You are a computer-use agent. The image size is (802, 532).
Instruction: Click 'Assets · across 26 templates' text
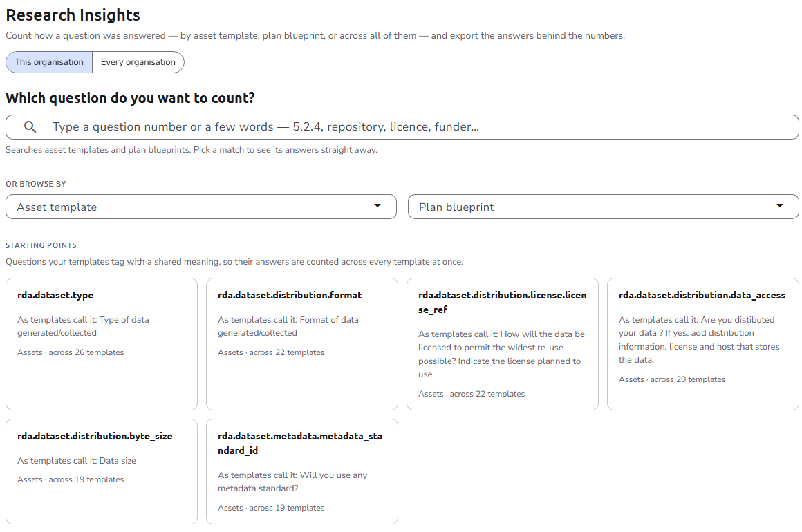click(x=71, y=352)
